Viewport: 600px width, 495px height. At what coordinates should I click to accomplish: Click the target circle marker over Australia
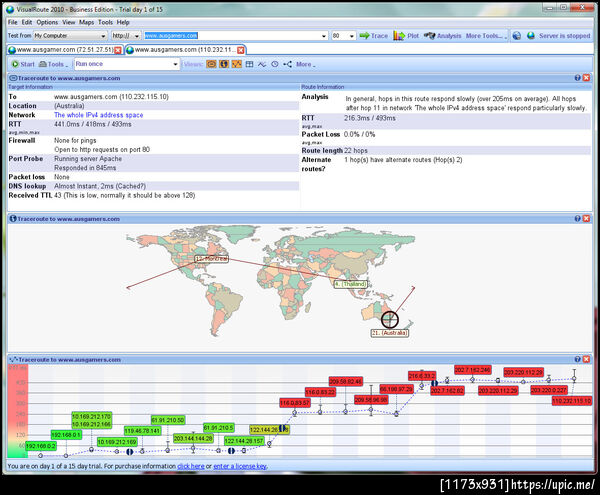point(390,319)
